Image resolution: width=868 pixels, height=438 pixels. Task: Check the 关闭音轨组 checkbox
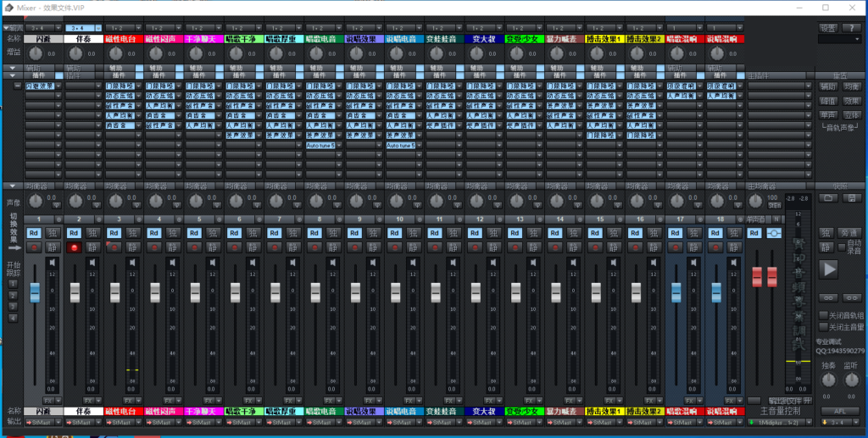tap(823, 315)
